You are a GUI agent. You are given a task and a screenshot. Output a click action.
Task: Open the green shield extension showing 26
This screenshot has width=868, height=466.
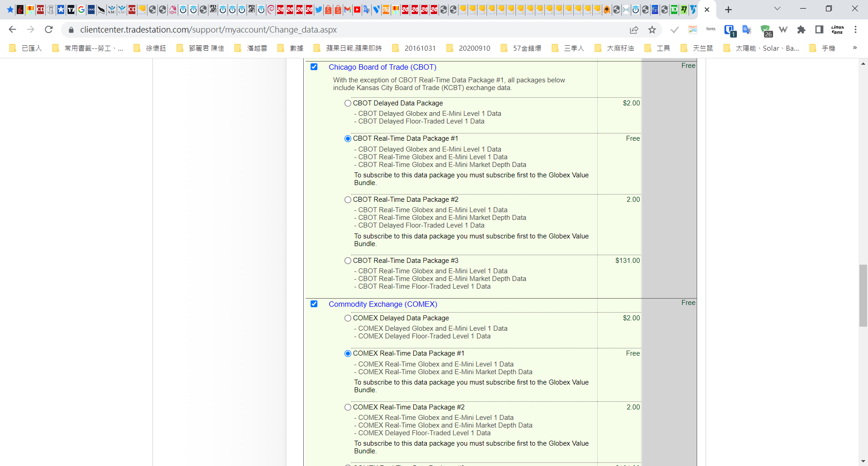[x=766, y=31]
